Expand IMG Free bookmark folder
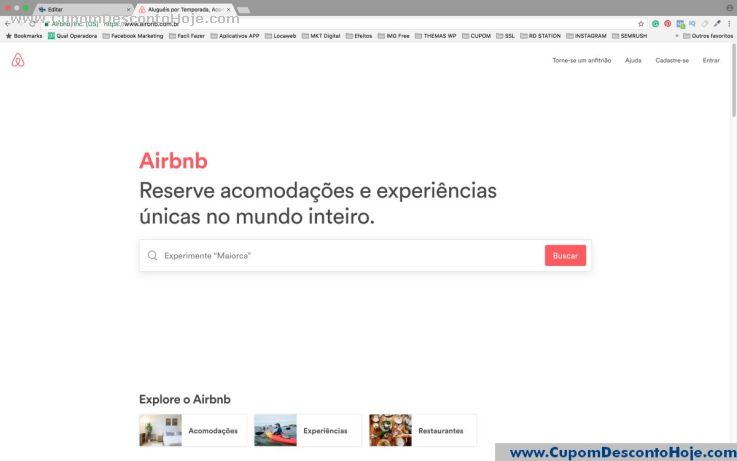The height and width of the screenshot is (461, 737). click(394, 36)
